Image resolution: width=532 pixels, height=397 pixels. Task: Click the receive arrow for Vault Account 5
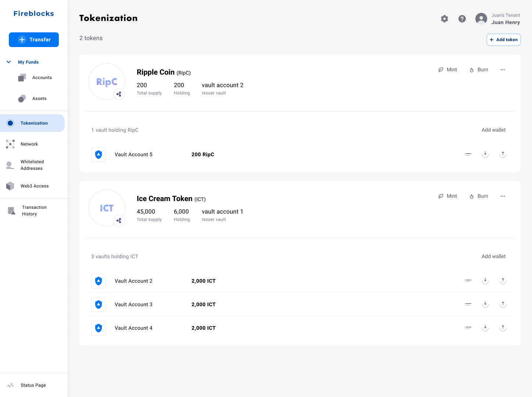pos(485,154)
